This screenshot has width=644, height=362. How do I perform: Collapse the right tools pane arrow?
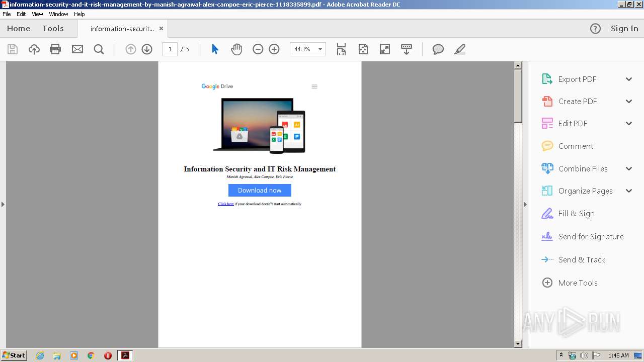click(525, 204)
